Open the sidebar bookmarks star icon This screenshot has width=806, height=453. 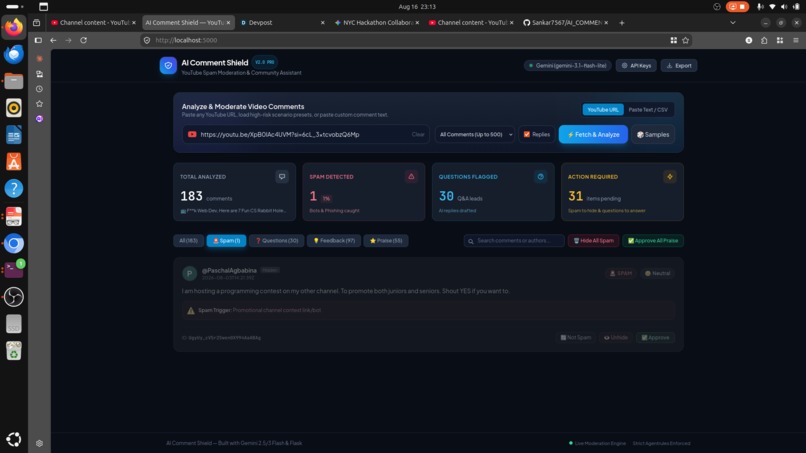click(39, 104)
